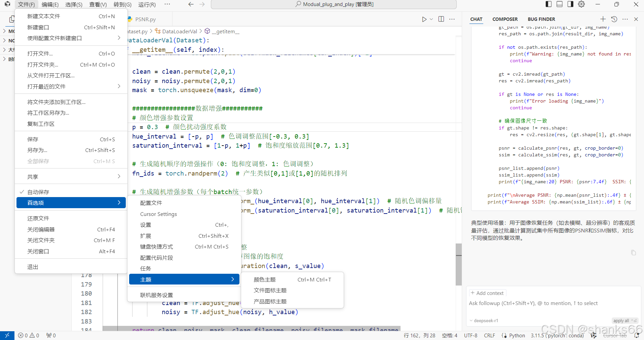Expand the 共享 submenu
The image size is (644, 340).
(x=71, y=177)
